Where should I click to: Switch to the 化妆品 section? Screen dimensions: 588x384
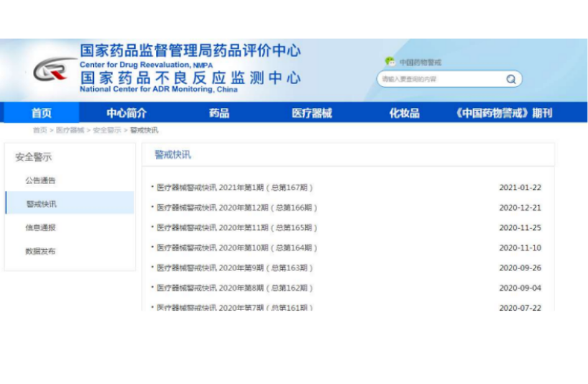pos(404,113)
